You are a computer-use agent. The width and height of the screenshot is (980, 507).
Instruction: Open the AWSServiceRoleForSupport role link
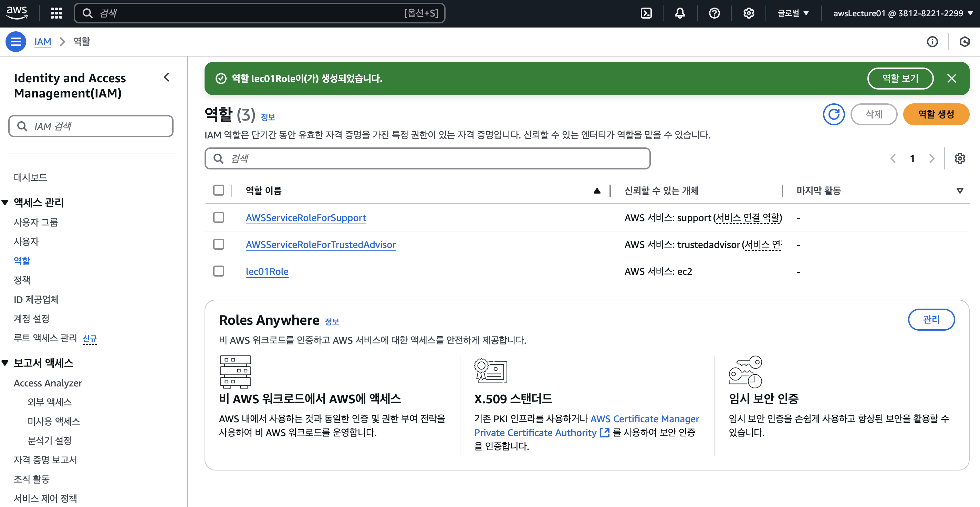306,218
